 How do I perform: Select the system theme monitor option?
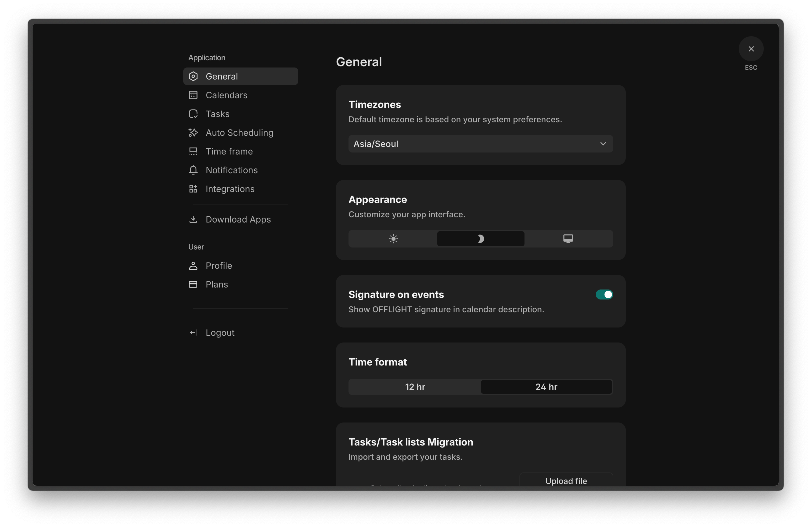coord(568,239)
